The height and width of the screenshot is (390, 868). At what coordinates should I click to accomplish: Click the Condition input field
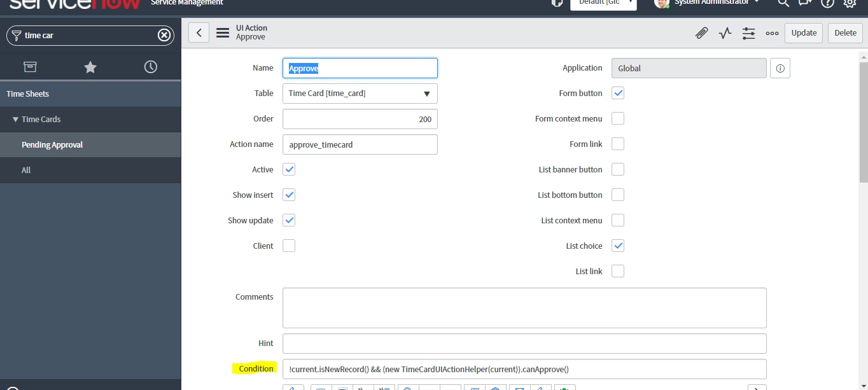pos(524,369)
